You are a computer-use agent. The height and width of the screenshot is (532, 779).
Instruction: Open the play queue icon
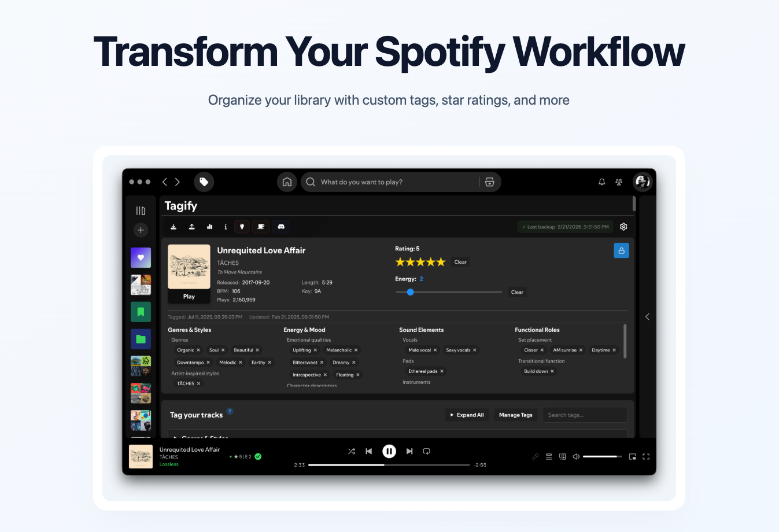(x=549, y=457)
